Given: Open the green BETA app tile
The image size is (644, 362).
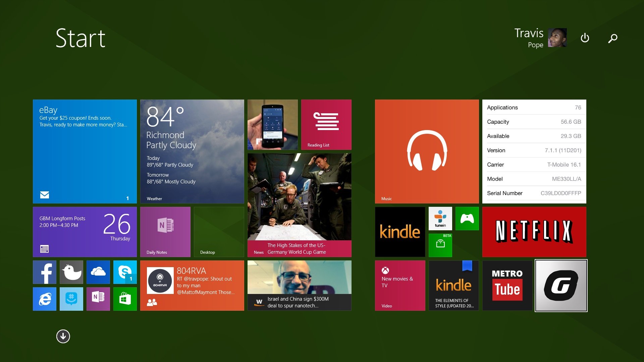Looking at the screenshot, I should pyautogui.click(x=440, y=245).
